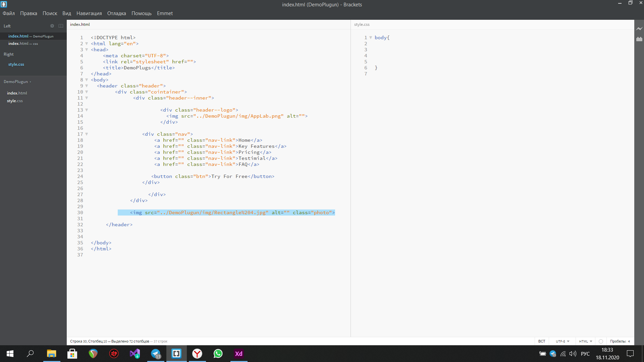This screenshot has height=362, width=644.
Task: Open the HTML language mode dropdown
Action: (586, 341)
